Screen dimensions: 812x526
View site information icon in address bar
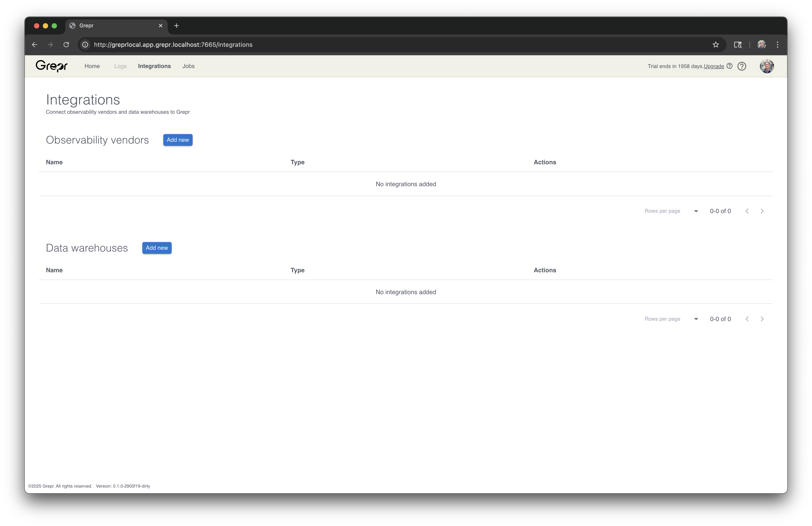(x=85, y=45)
